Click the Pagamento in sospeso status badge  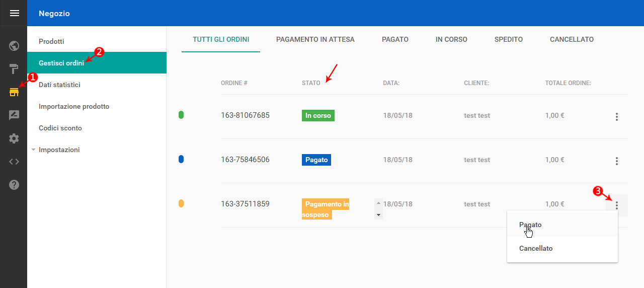pyautogui.click(x=326, y=209)
